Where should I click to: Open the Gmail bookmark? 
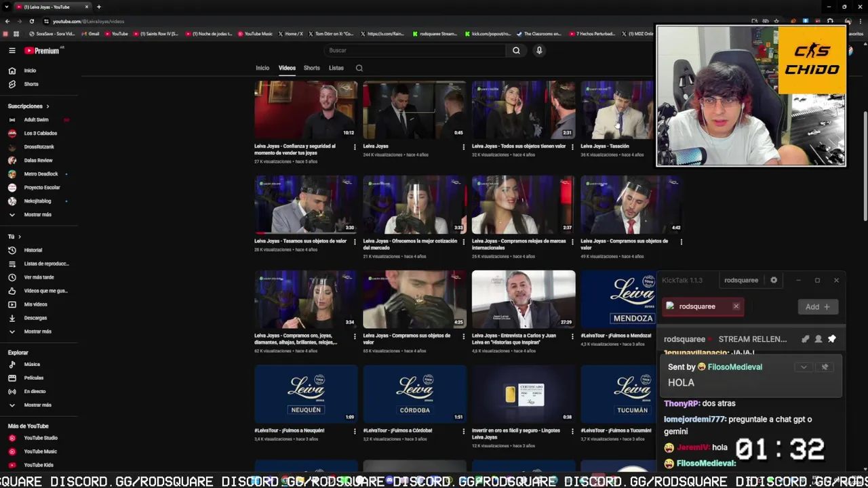pyautogui.click(x=90, y=34)
